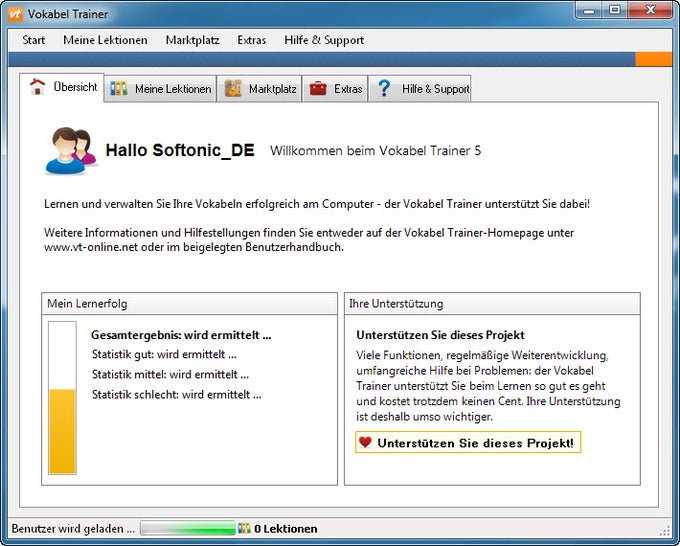This screenshot has height=546, width=680.
Task: Open the Start menu item
Action: click(33, 40)
